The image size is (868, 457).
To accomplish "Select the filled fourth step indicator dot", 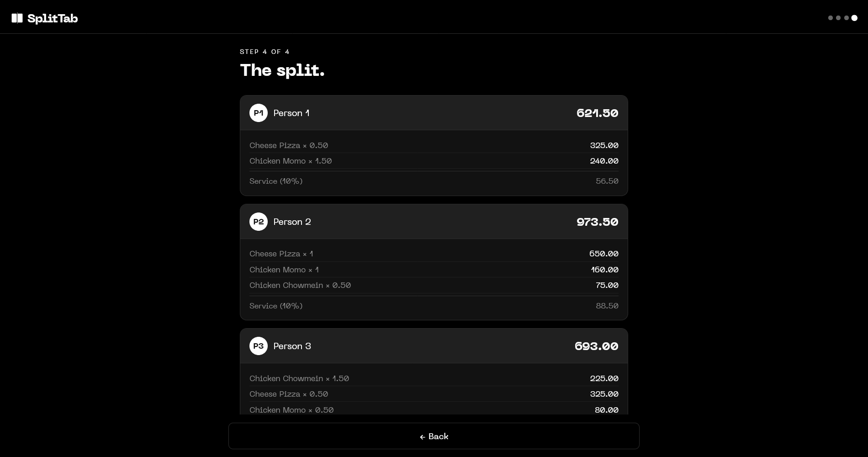I will 854,18.
